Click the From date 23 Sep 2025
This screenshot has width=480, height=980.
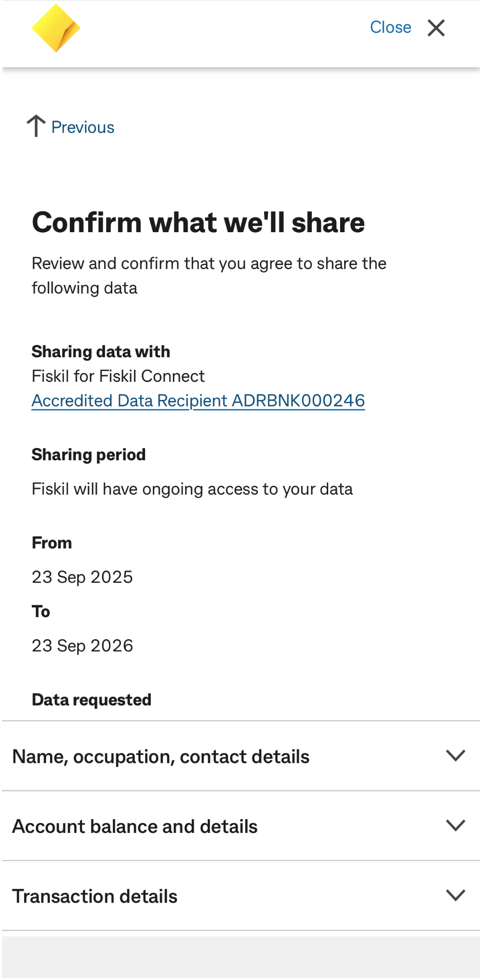click(82, 577)
